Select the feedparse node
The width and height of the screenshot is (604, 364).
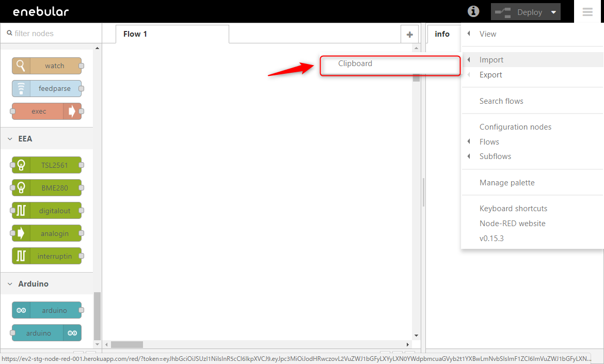point(47,89)
